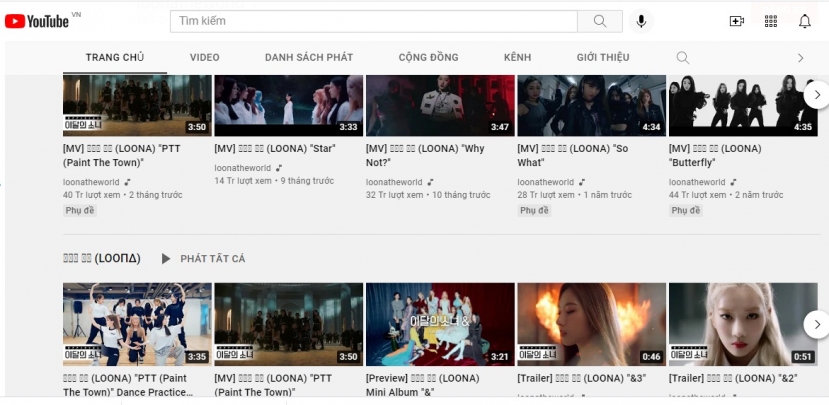The height and width of the screenshot is (405, 829).
Task: Search within channel using magnifier icon
Action: tap(683, 58)
